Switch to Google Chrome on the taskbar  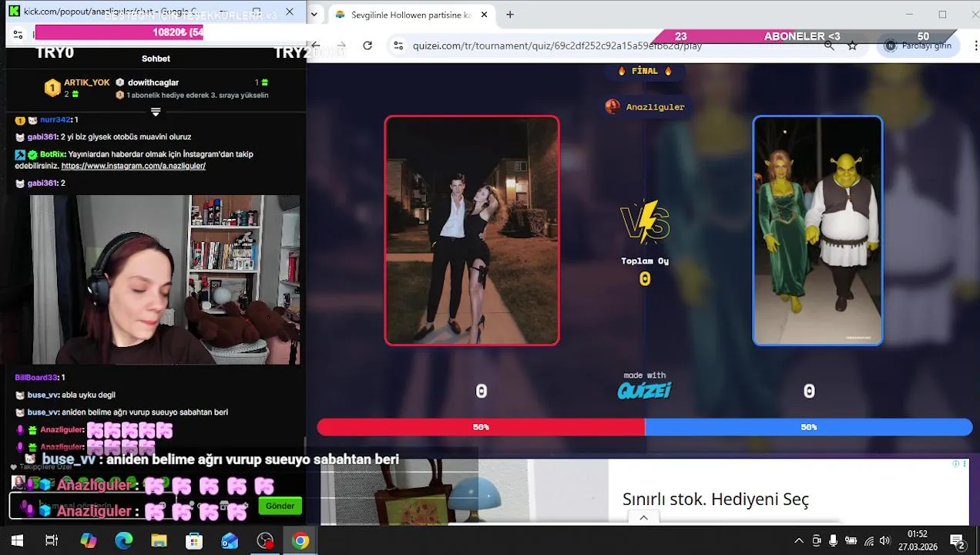tap(300, 541)
